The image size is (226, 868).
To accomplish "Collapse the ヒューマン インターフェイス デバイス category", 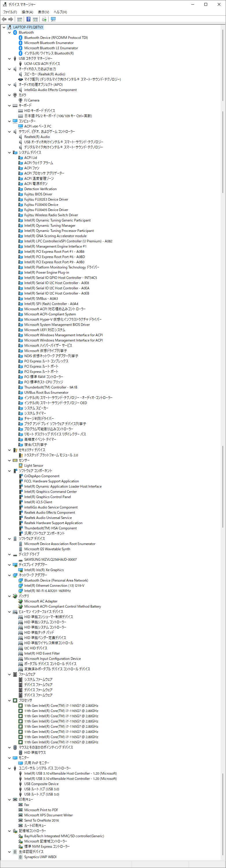I will tap(10, 612).
